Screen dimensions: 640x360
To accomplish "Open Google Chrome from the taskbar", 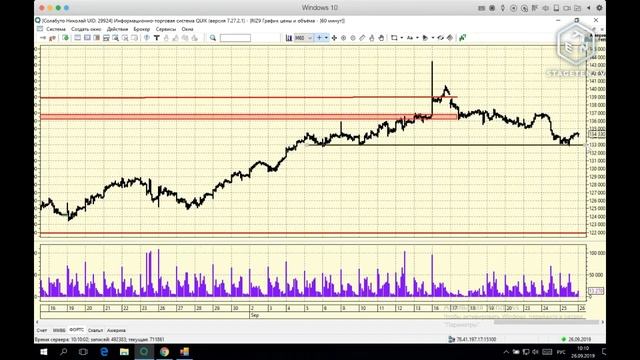I will [164, 352].
